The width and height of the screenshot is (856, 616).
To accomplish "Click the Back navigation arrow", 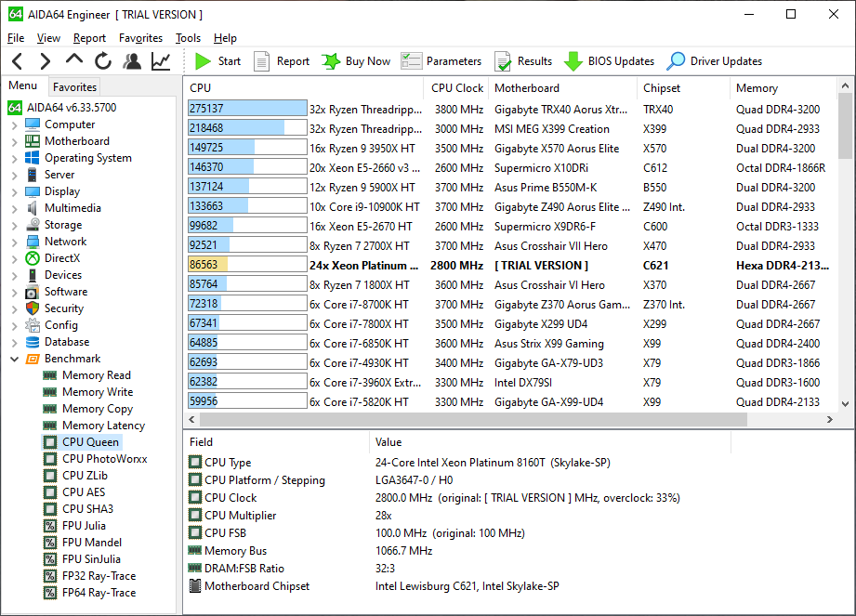I will (x=18, y=61).
